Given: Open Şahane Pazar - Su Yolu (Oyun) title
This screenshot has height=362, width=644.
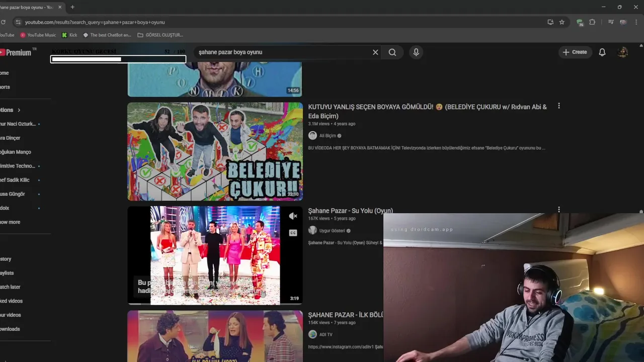Looking at the screenshot, I should point(350,211).
